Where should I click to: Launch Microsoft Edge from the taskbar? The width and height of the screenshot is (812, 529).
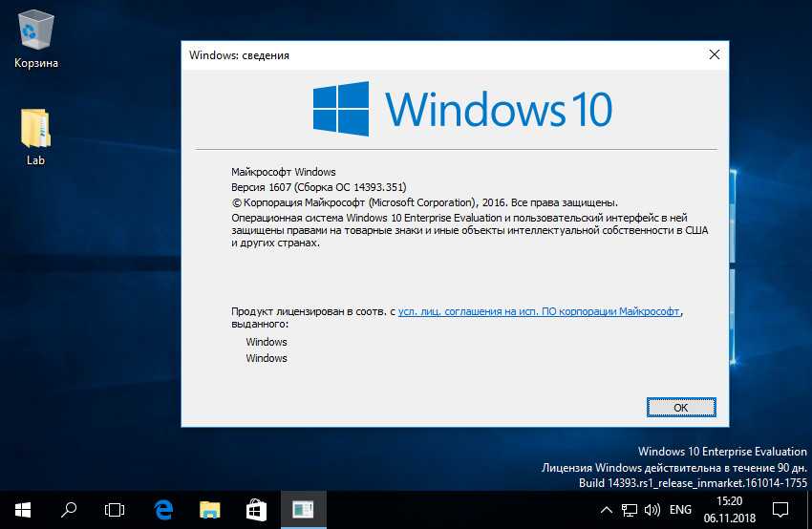pos(163,510)
